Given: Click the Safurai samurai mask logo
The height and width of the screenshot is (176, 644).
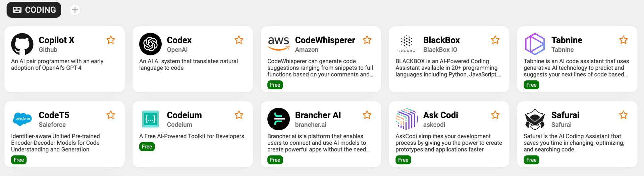Looking at the screenshot, I should (x=535, y=119).
